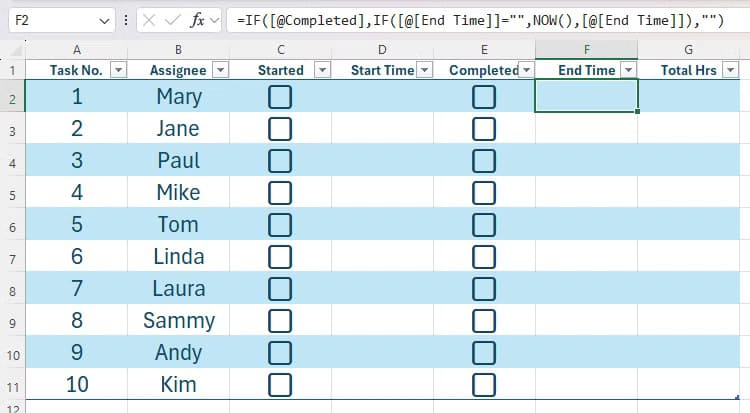The image size is (750, 413).
Task: Select the cell containing Sammy
Action: tap(178, 321)
